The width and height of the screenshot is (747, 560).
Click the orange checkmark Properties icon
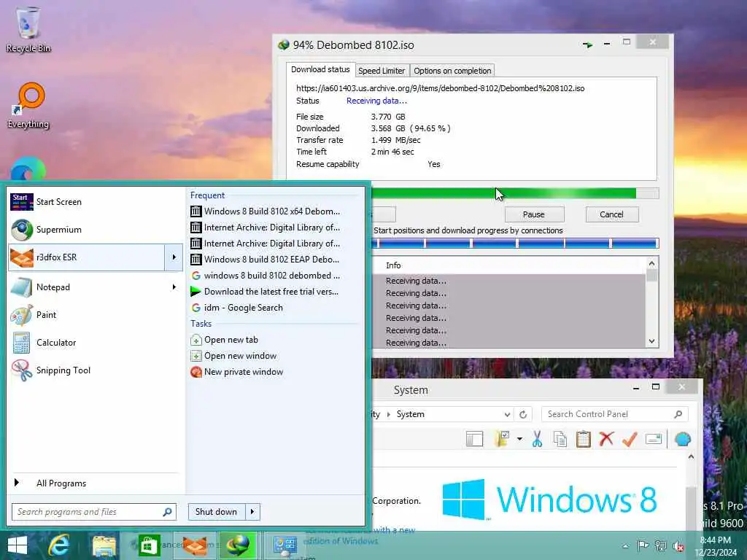(x=630, y=439)
